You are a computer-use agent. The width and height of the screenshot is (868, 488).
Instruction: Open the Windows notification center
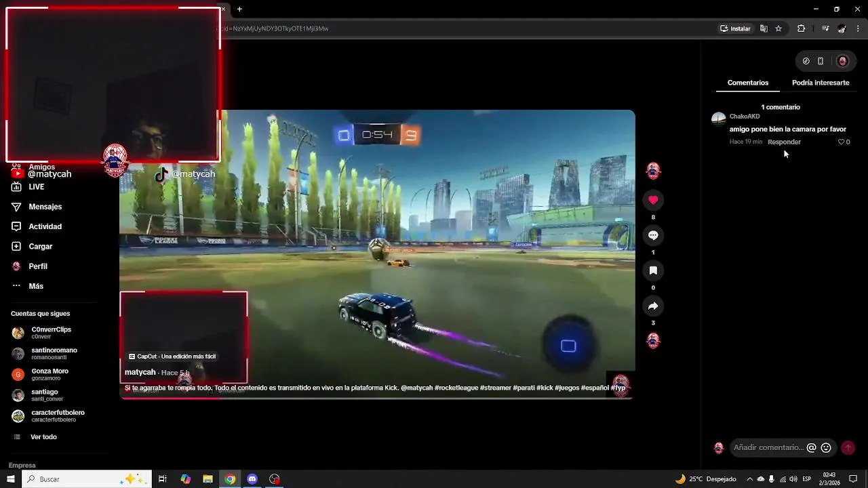(x=853, y=479)
